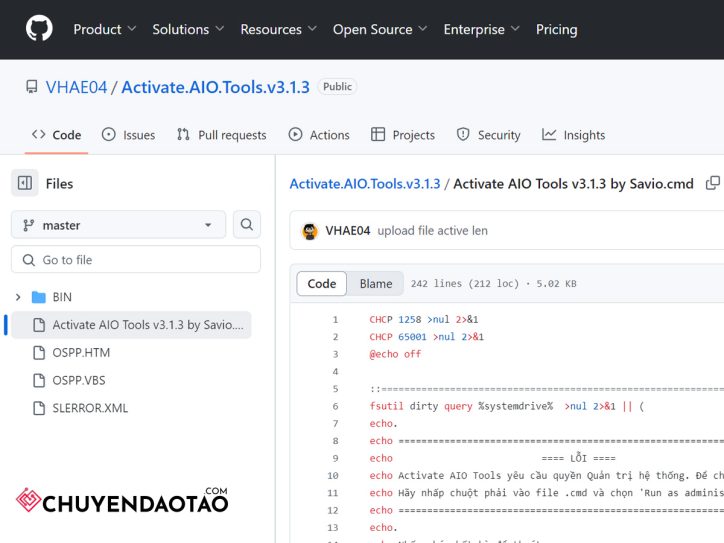Open the Security tab
The image size is (724, 543).
pos(488,135)
